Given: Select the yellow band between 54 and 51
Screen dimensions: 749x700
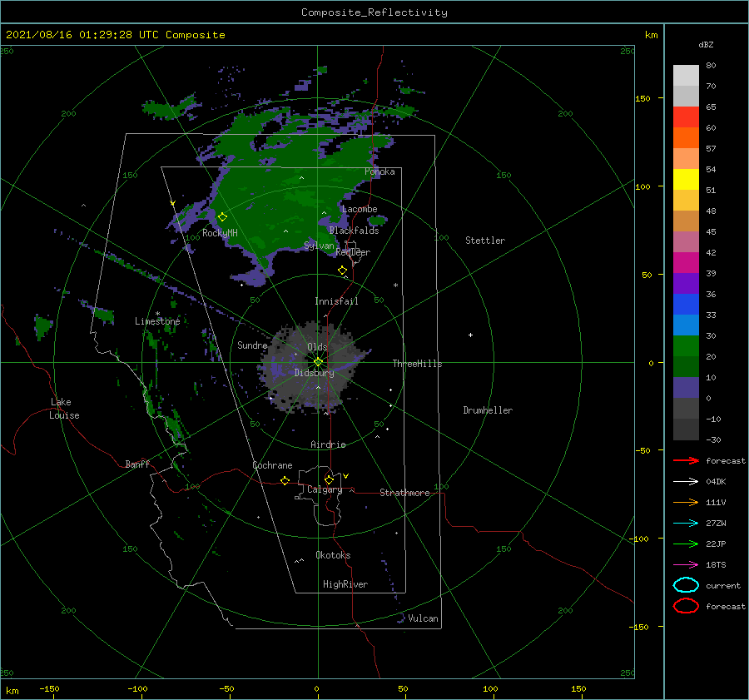Looking at the screenshot, I should click(686, 180).
